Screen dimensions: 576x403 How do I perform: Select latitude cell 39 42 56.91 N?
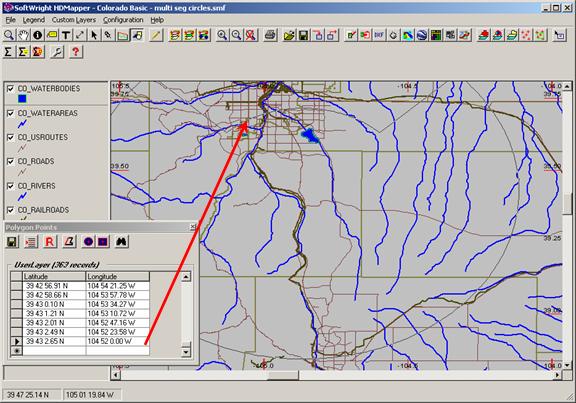point(54,286)
